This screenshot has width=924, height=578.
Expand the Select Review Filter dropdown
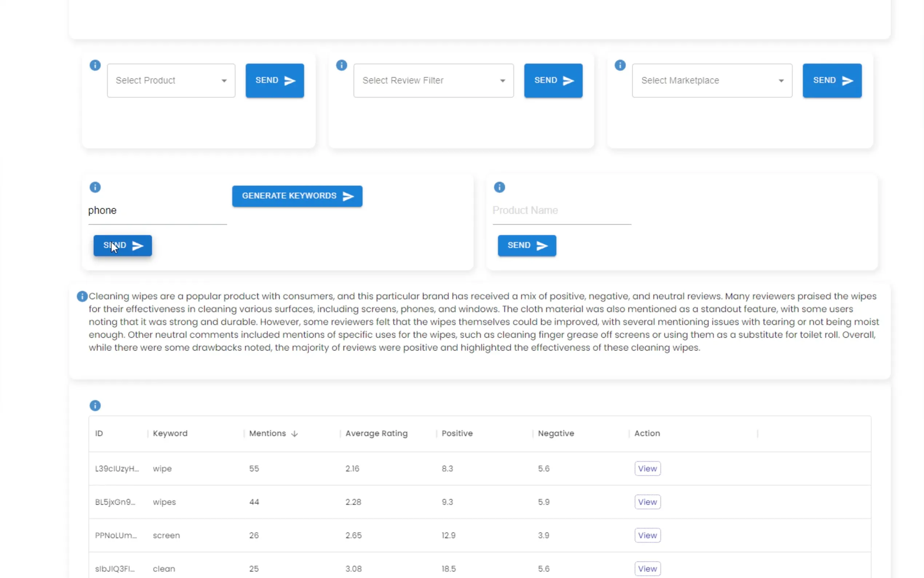[433, 81]
